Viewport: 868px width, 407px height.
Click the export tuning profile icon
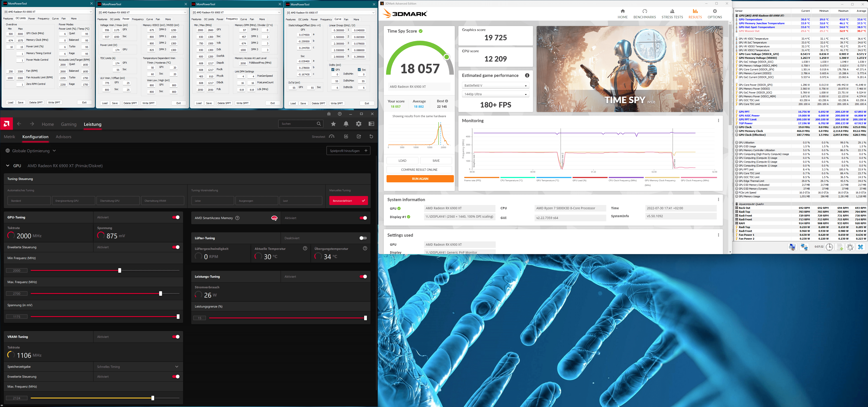359,137
